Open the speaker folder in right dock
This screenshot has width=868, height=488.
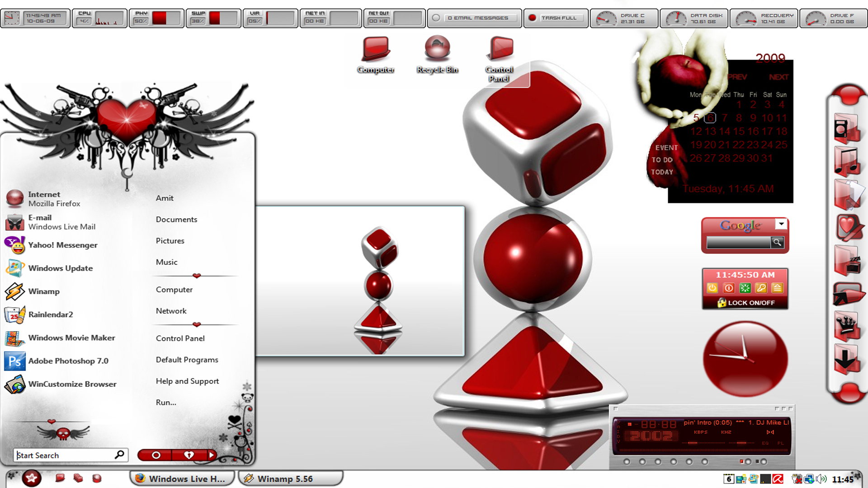[x=846, y=128]
